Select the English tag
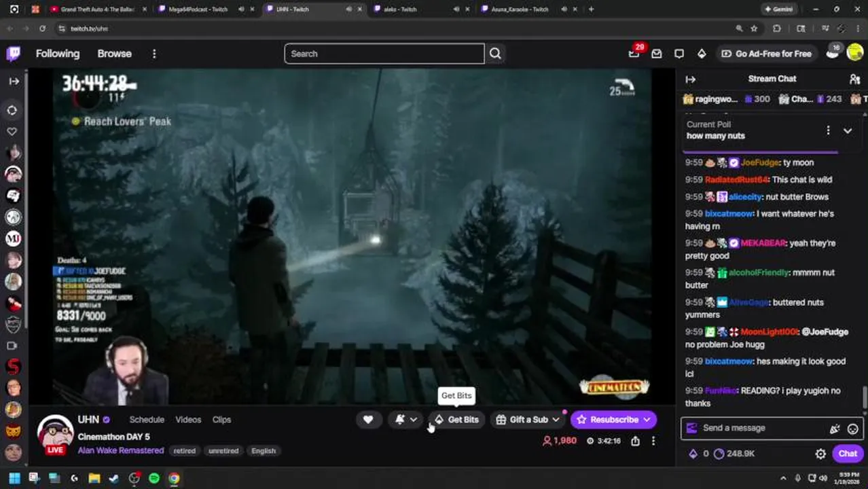The image size is (868, 489). coord(264,451)
